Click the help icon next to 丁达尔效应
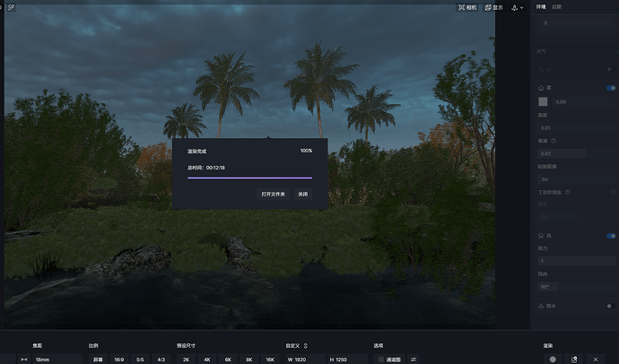This screenshot has height=364, width=619. [567, 192]
